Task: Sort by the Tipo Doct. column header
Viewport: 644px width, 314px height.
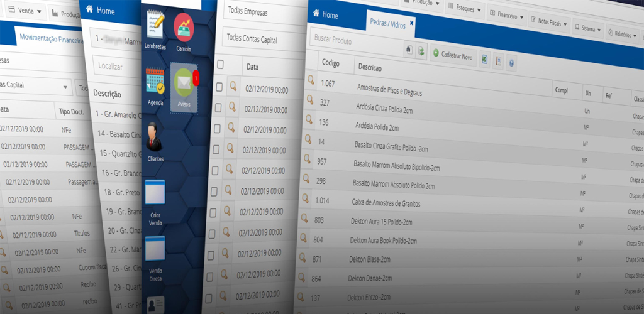Action: pyautogui.click(x=71, y=112)
